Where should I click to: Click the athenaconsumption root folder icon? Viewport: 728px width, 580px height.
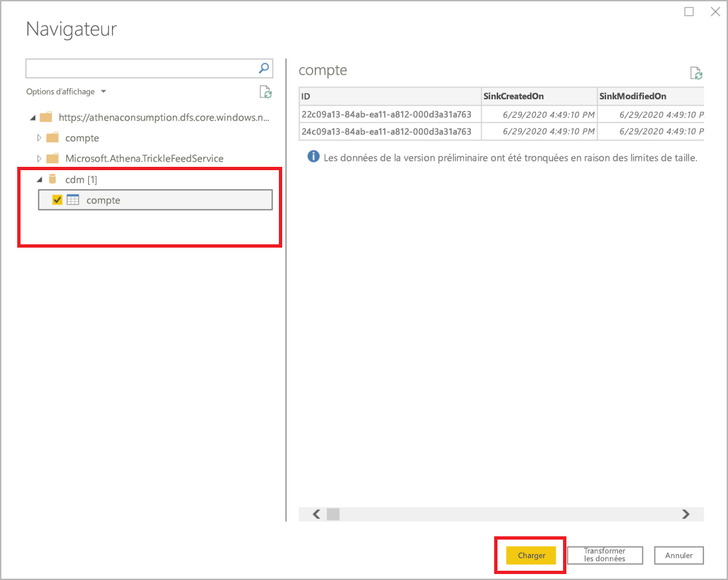46,117
